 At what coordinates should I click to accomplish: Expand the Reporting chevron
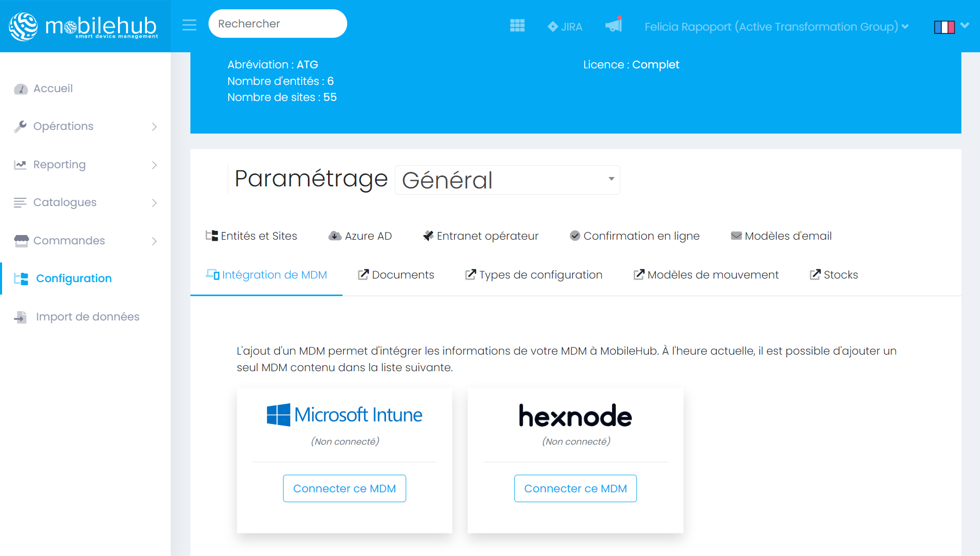click(x=154, y=165)
